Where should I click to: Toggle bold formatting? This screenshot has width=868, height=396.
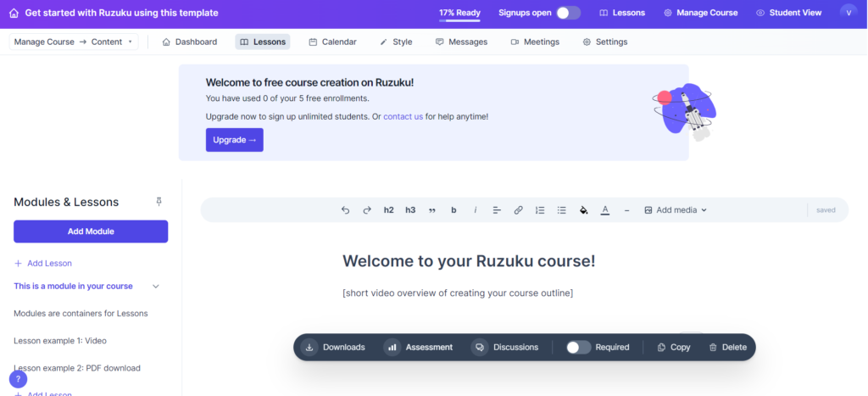tap(453, 210)
